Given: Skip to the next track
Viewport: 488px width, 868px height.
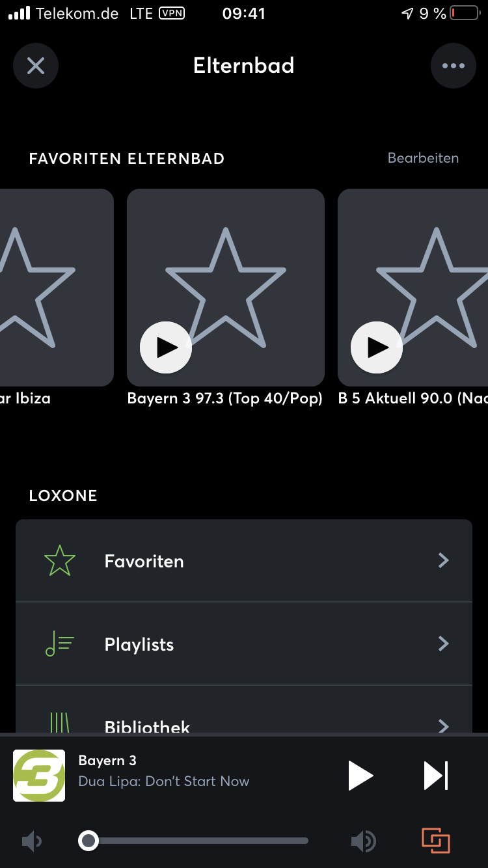Looking at the screenshot, I should [436, 776].
